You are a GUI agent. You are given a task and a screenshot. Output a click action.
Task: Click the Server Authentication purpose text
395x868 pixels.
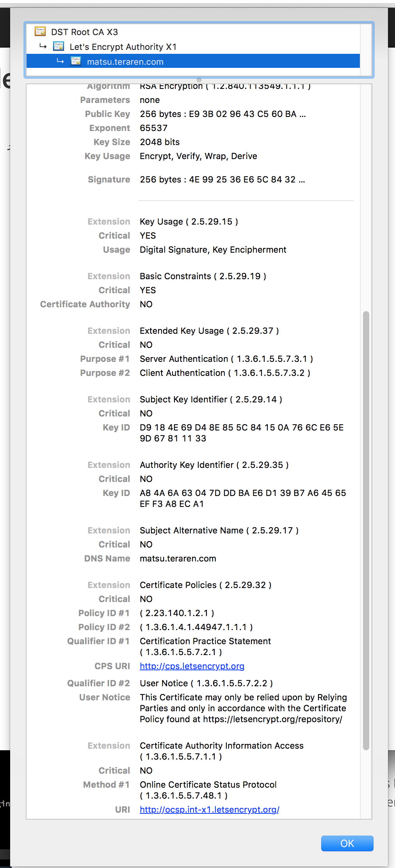pyautogui.click(x=226, y=359)
